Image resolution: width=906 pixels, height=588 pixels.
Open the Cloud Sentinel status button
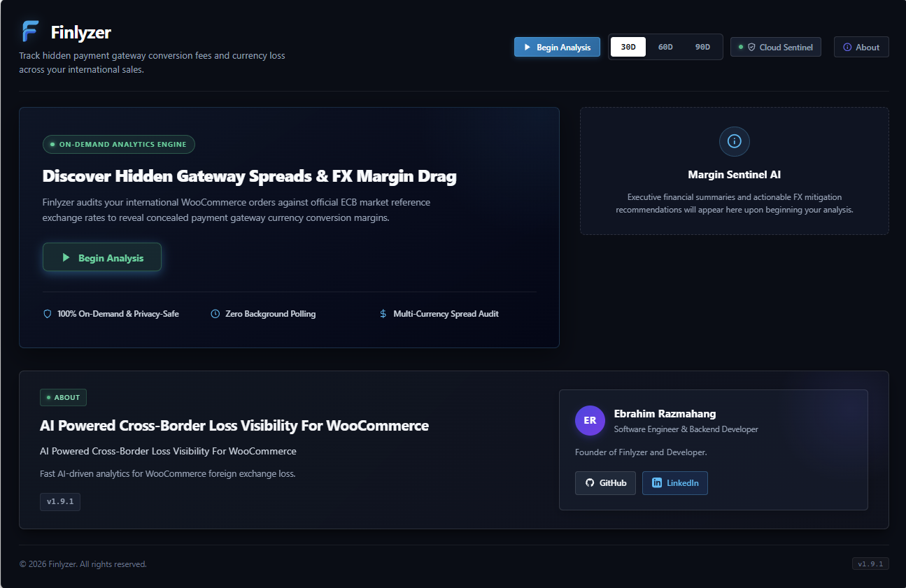tap(776, 47)
